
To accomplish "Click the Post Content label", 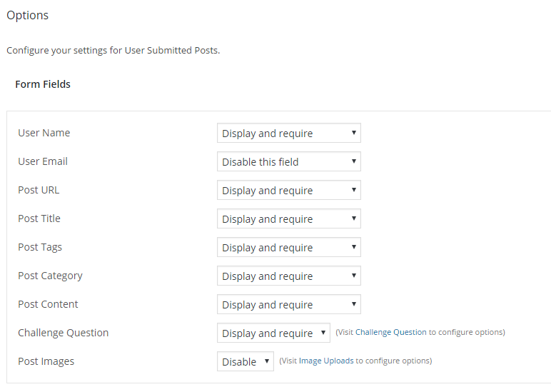I will 48,305.
